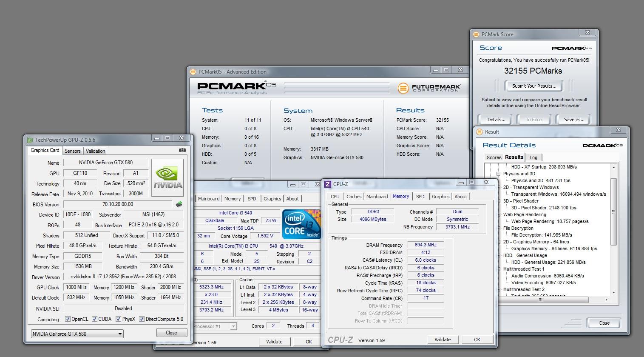
Task: Click the Result window title icon
Action: [479, 132]
